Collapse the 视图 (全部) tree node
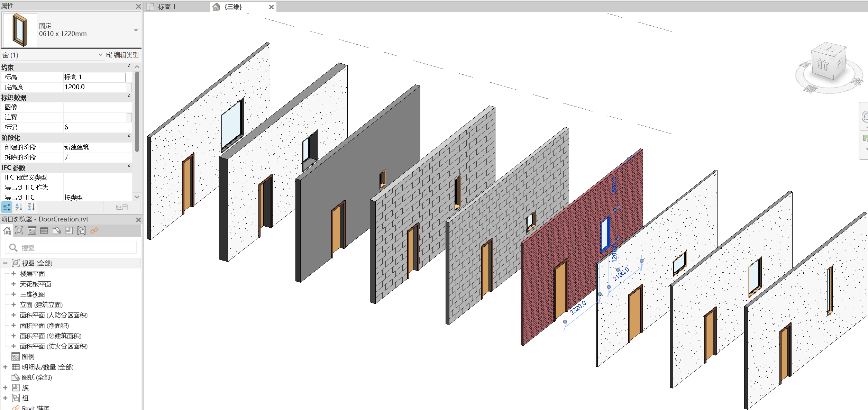The image size is (868, 410). tap(5, 263)
